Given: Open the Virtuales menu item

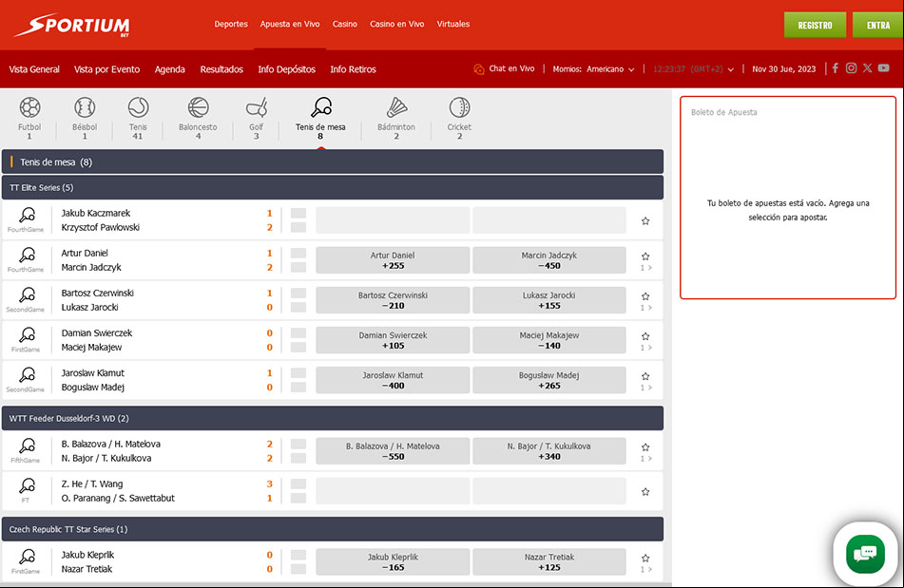Looking at the screenshot, I should [453, 24].
